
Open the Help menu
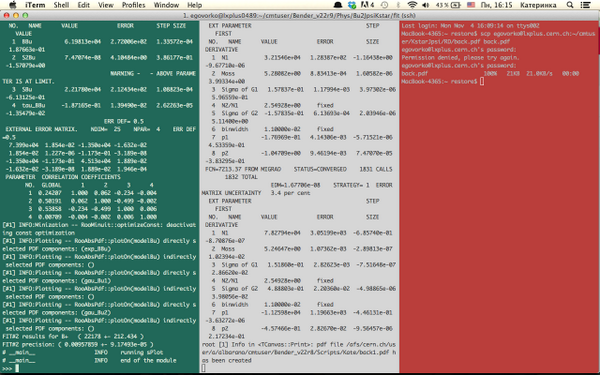tap(194, 5)
